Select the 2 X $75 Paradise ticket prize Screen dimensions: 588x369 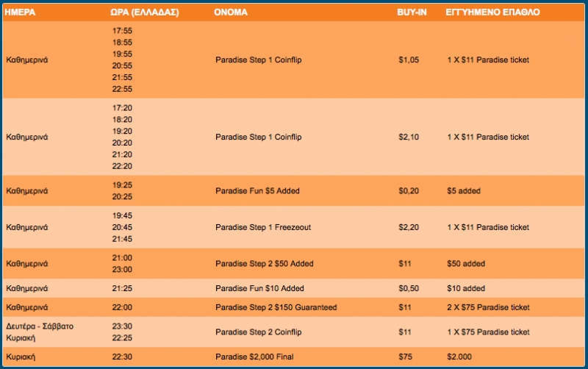(488, 307)
